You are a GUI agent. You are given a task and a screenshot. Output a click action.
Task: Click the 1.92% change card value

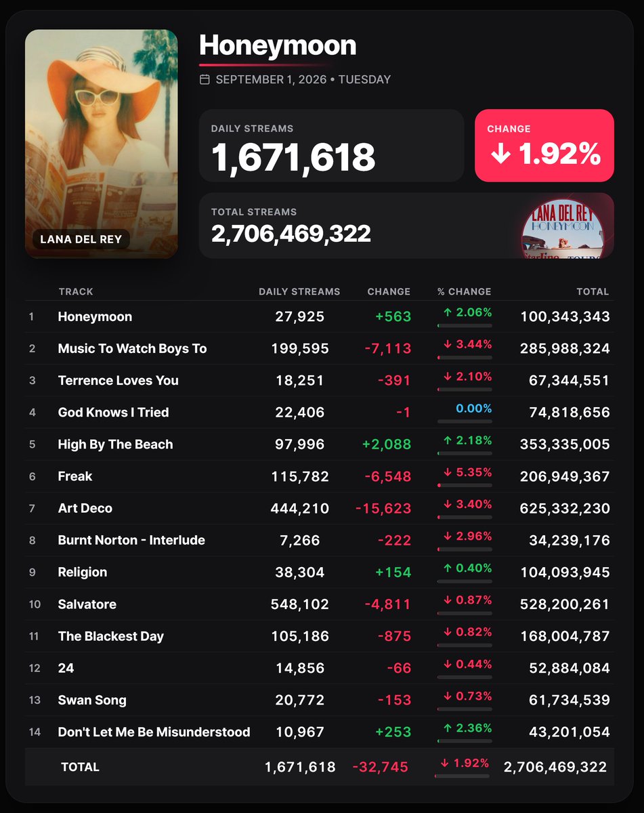(x=559, y=154)
